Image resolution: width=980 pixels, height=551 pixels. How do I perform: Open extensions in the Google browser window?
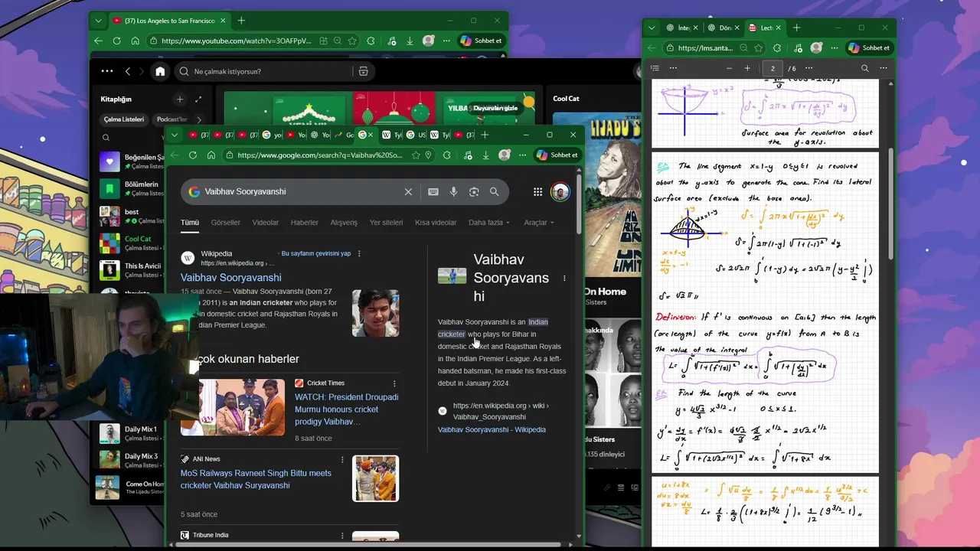[x=447, y=155]
